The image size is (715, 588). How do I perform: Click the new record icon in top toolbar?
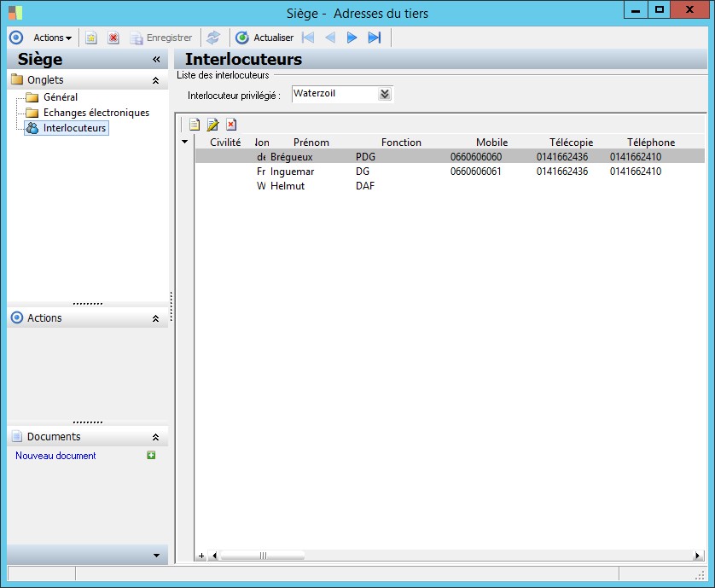pos(91,38)
